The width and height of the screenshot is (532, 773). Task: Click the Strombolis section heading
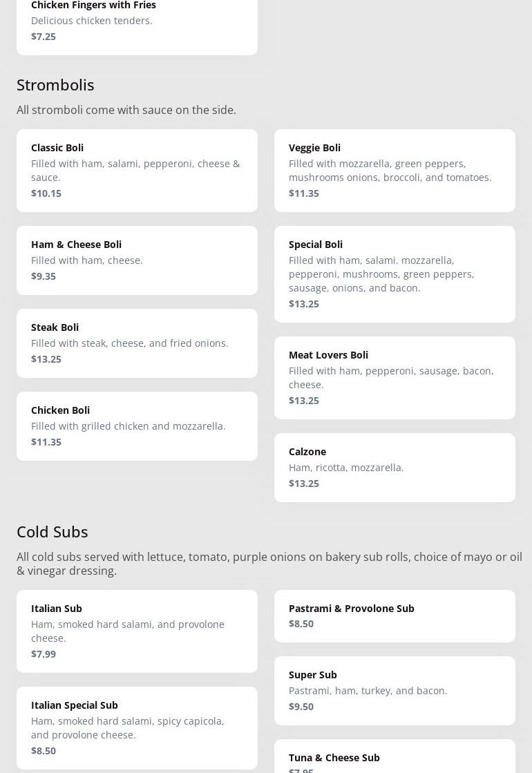[55, 84]
